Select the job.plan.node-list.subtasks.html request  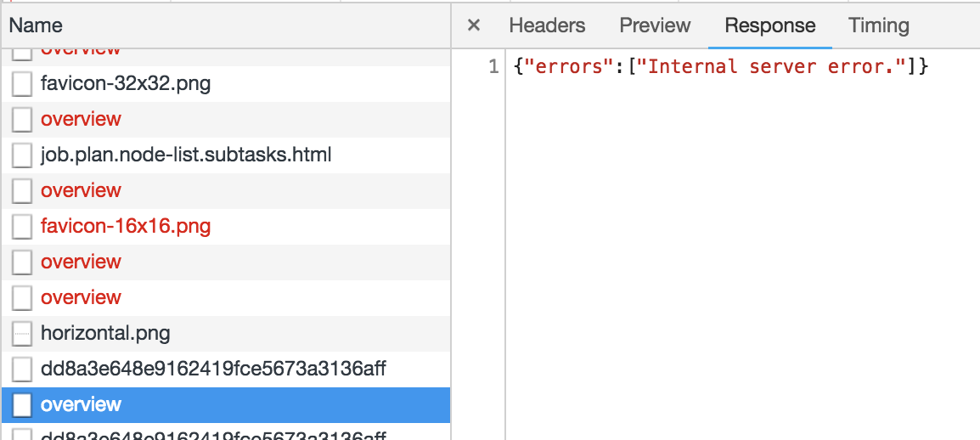click(x=186, y=155)
